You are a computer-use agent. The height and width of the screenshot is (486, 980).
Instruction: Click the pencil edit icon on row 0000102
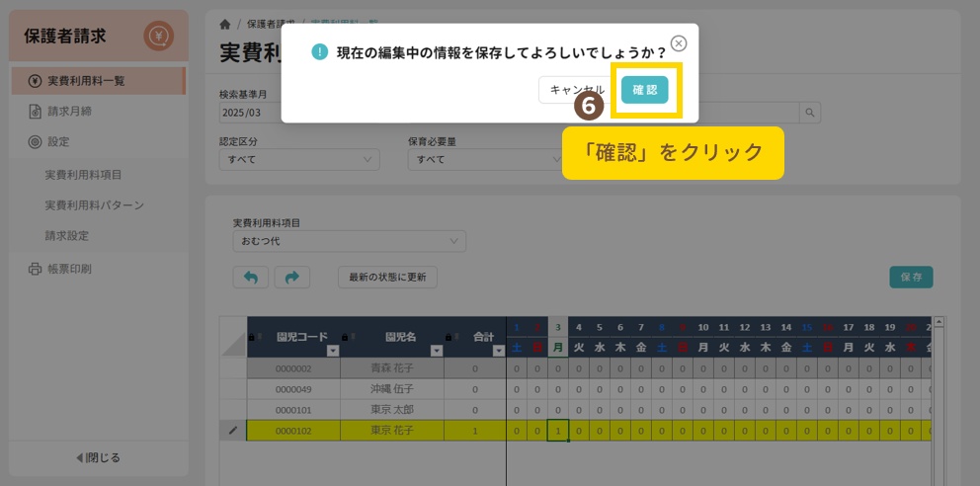233,430
